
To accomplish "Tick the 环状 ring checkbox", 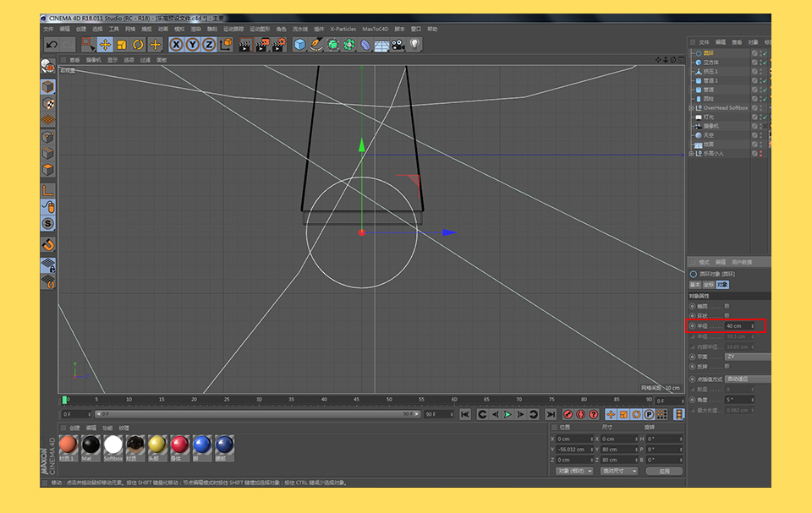I will click(727, 315).
